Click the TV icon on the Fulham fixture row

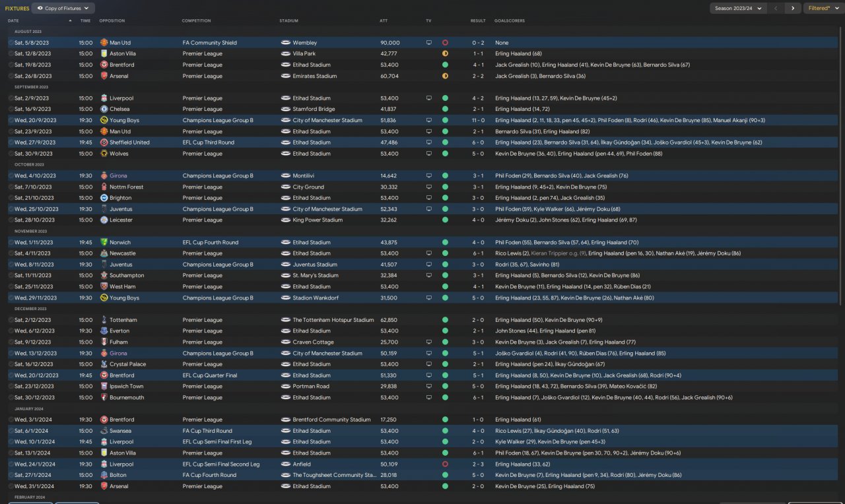tap(428, 342)
